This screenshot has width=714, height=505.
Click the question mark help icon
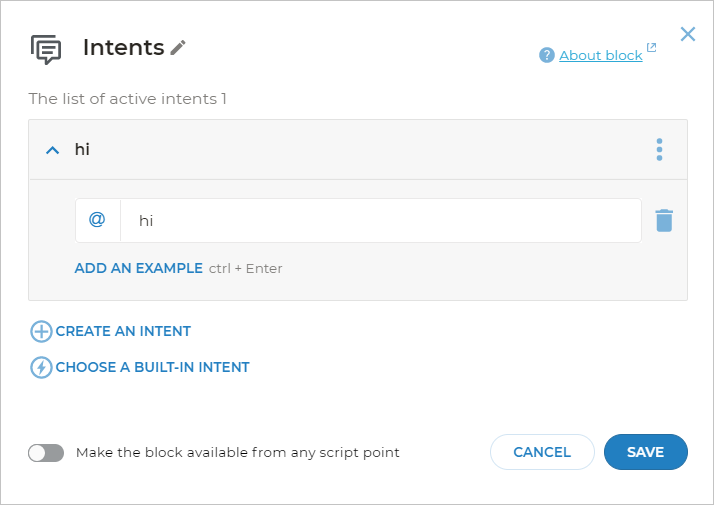[x=546, y=55]
